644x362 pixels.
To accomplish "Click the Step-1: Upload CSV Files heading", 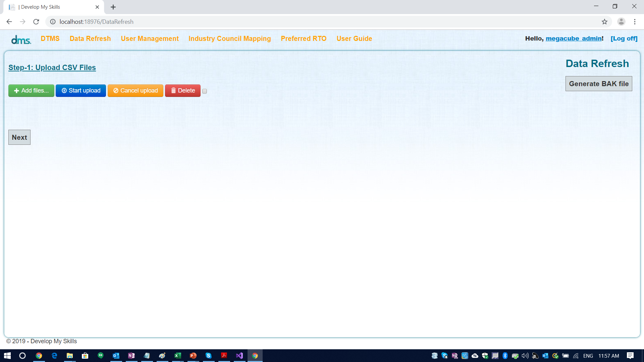I will pyautogui.click(x=52, y=67).
